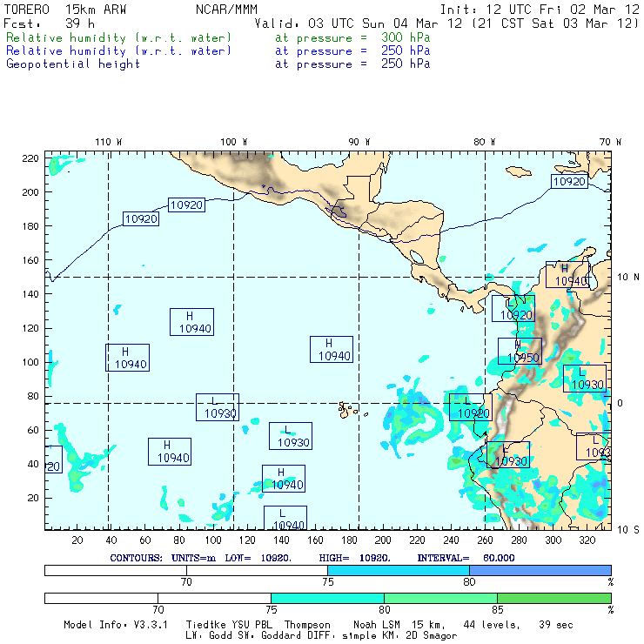Click the '70 W' longitude label
Viewport: 644px width, 644px height.
(610, 142)
